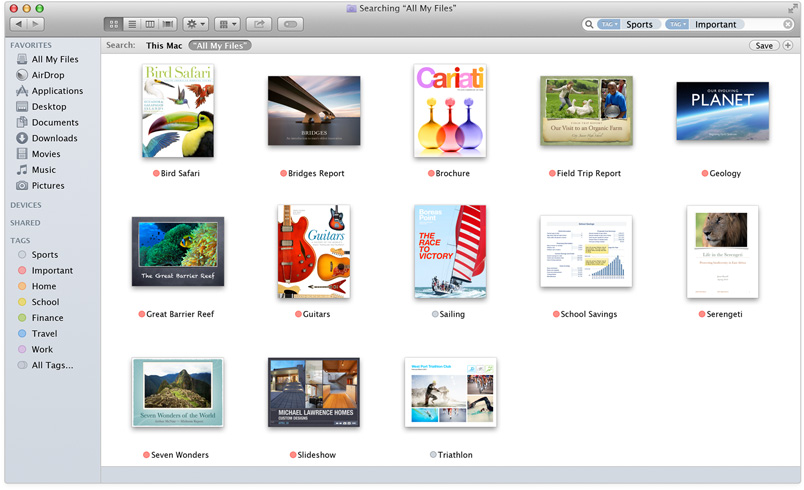
Task: Switch to Cover Flow view
Action: (x=168, y=24)
